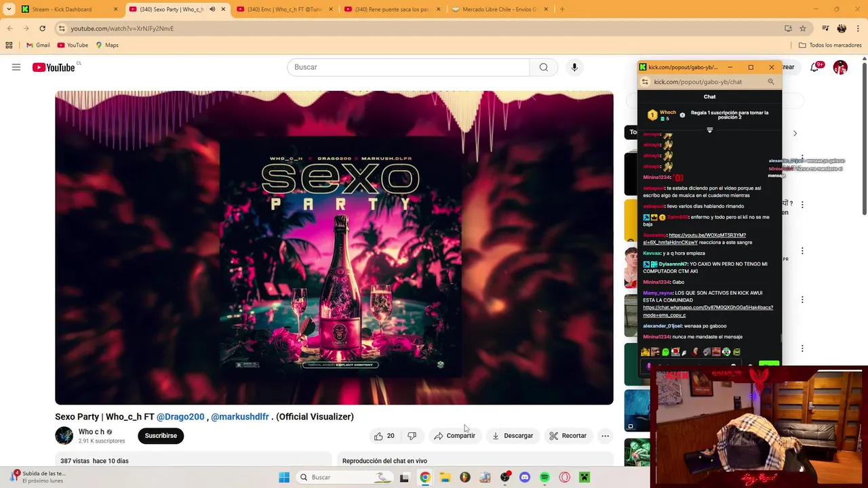The image size is (868, 488).
Task: Open the Gmail bookmark
Action: (x=38, y=45)
